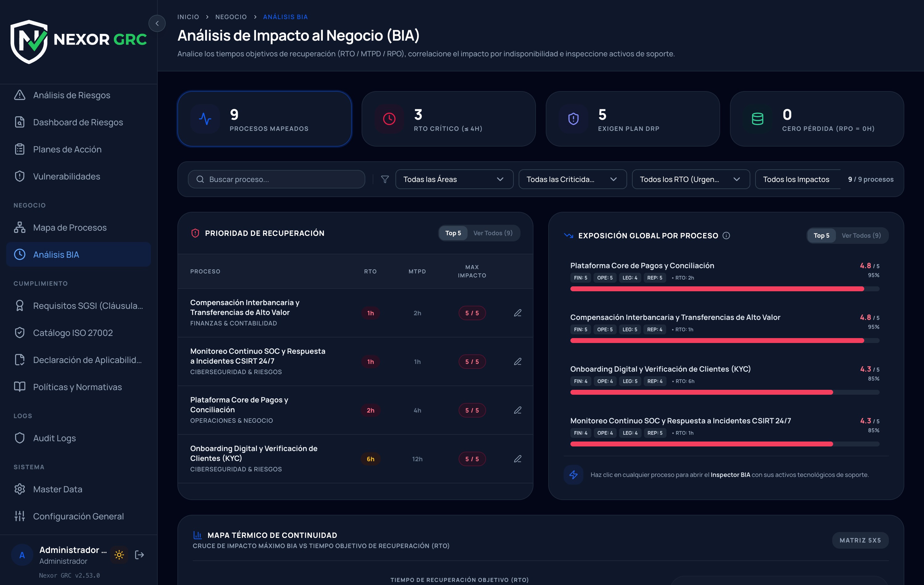Edit the Monitoreo Continuo SOC row with pencil icon
924x585 pixels.
[518, 361]
